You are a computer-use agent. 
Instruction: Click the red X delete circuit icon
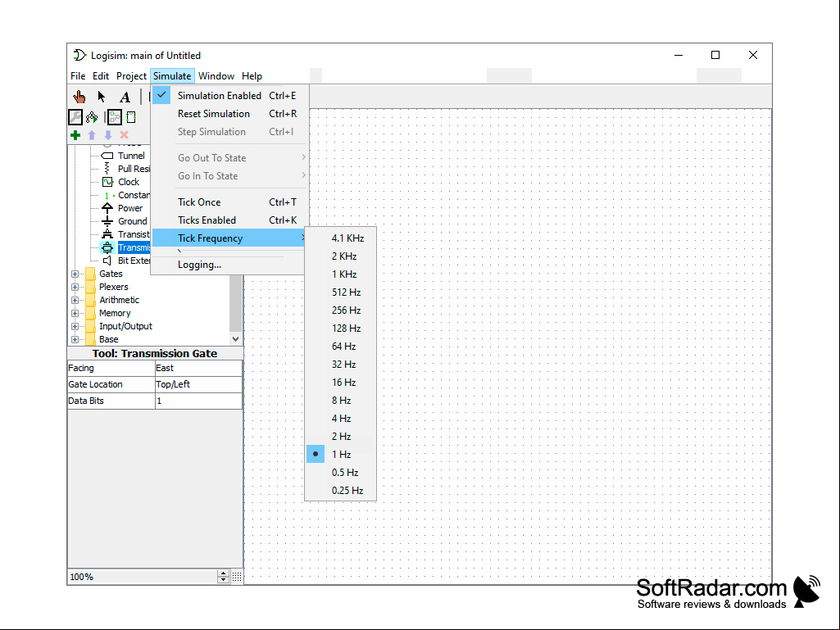(125, 135)
